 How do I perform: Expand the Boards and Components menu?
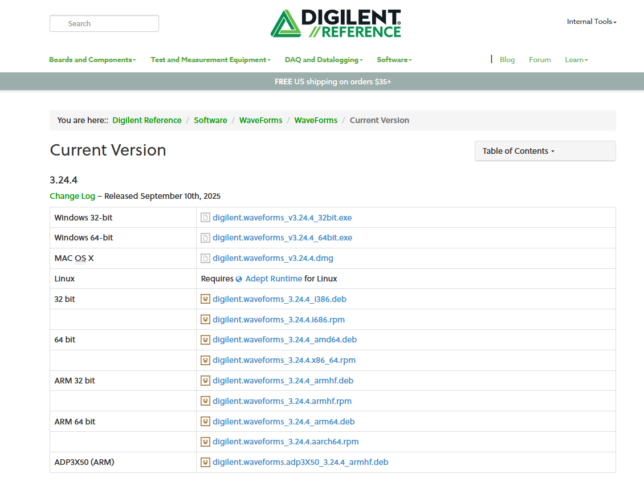click(92, 60)
